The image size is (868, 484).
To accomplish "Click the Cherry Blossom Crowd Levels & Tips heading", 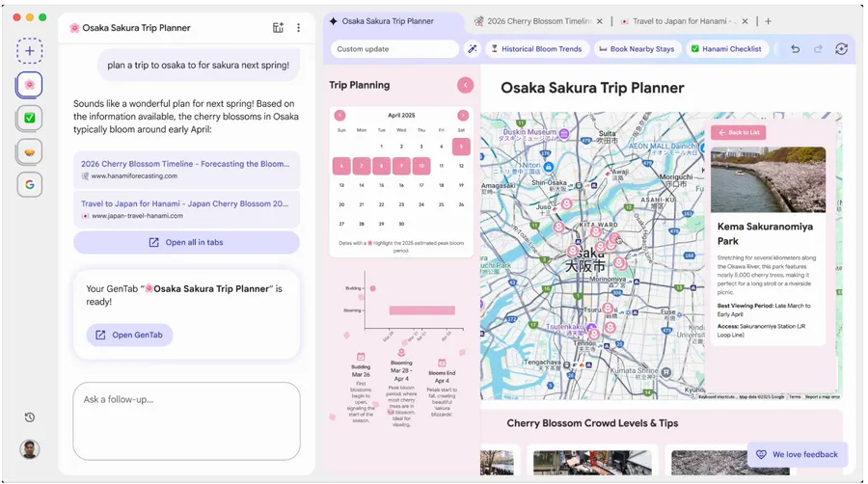I will click(x=592, y=423).
